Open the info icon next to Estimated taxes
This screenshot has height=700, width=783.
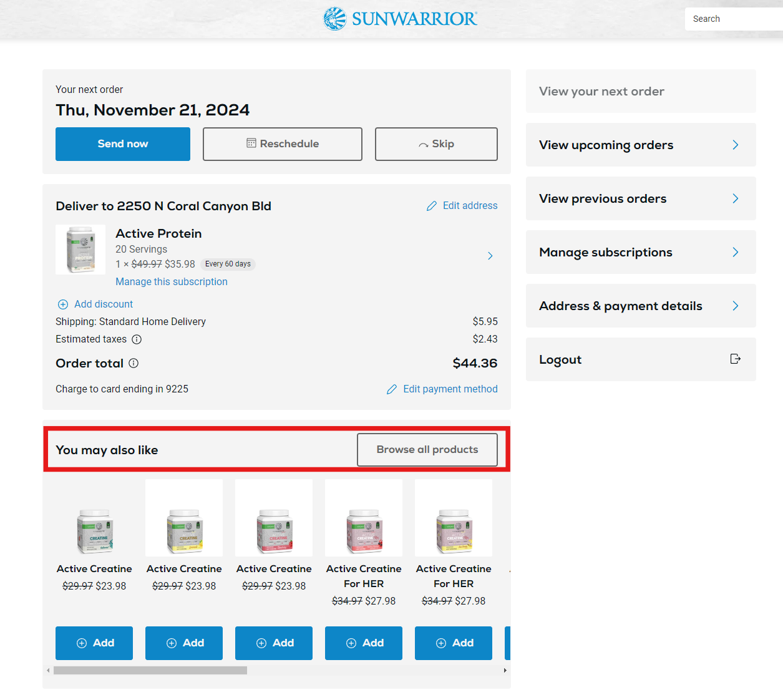[x=137, y=339]
